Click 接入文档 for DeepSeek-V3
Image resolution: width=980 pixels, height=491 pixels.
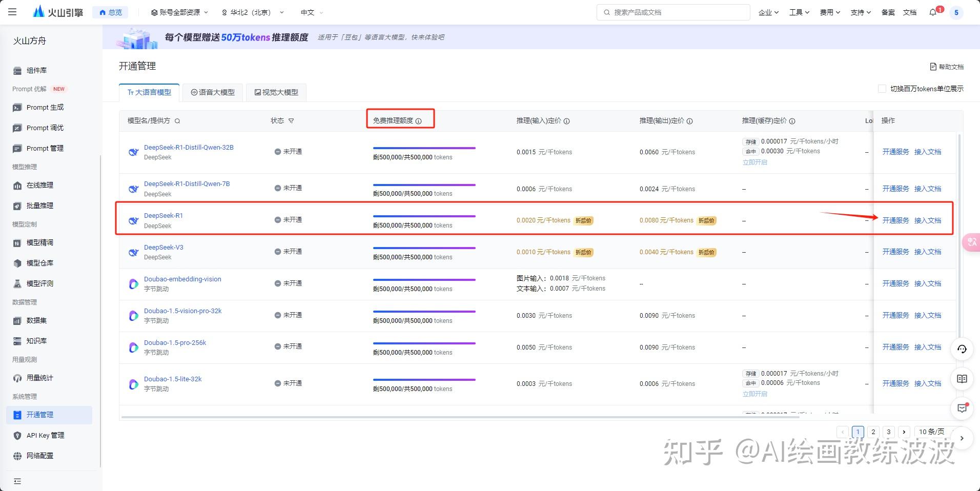pos(928,252)
